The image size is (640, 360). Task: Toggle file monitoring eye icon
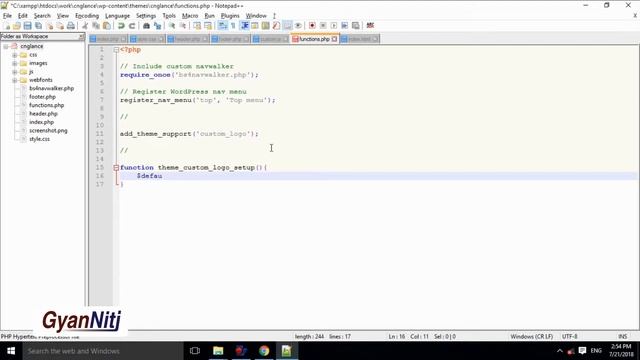point(298,26)
